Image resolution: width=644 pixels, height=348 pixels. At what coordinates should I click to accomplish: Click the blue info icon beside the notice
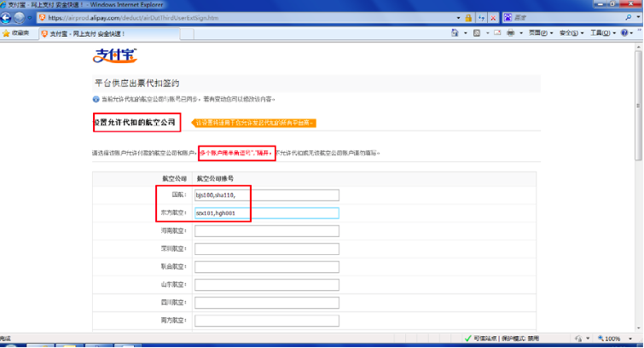tap(96, 99)
